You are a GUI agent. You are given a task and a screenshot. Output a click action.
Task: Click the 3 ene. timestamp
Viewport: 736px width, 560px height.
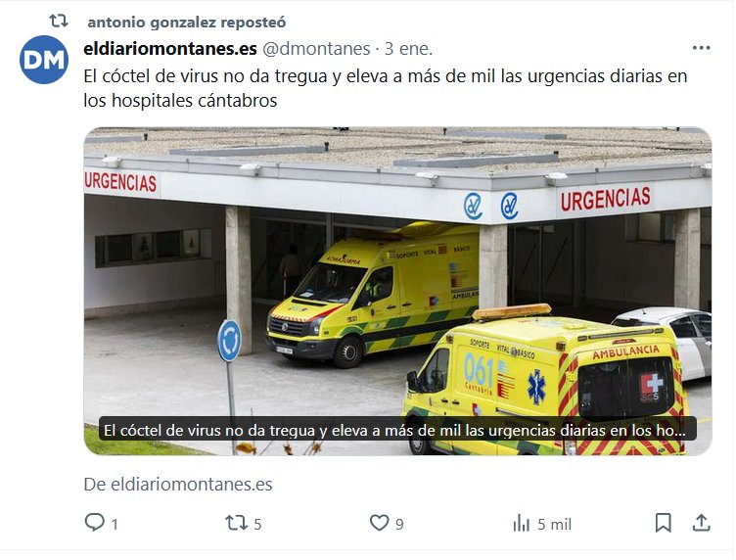408,49
